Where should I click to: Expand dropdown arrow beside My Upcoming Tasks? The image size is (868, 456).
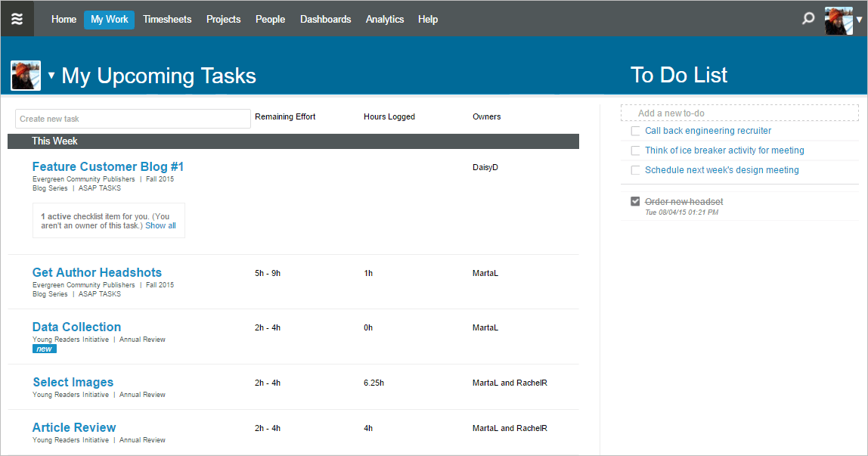(x=51, y=76)
